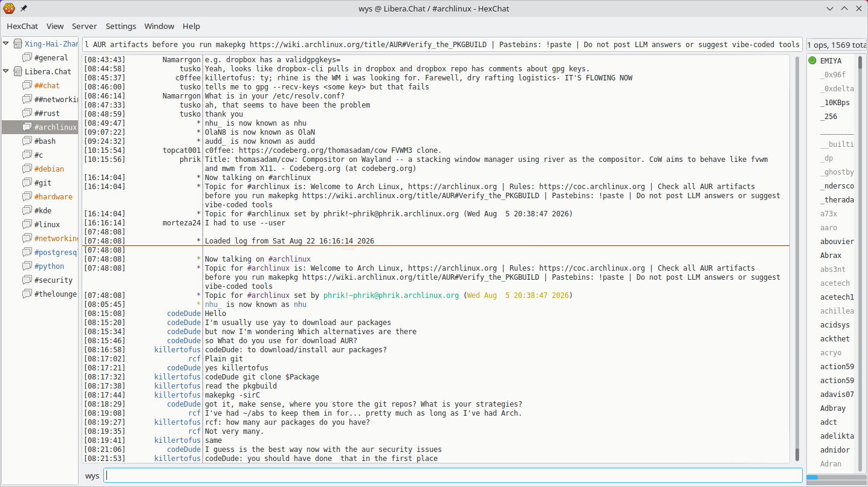The width and height of the screenshot is (868, 487).
Task: Click the green operator dot beside EMIYA
Action: pos(812,60)
